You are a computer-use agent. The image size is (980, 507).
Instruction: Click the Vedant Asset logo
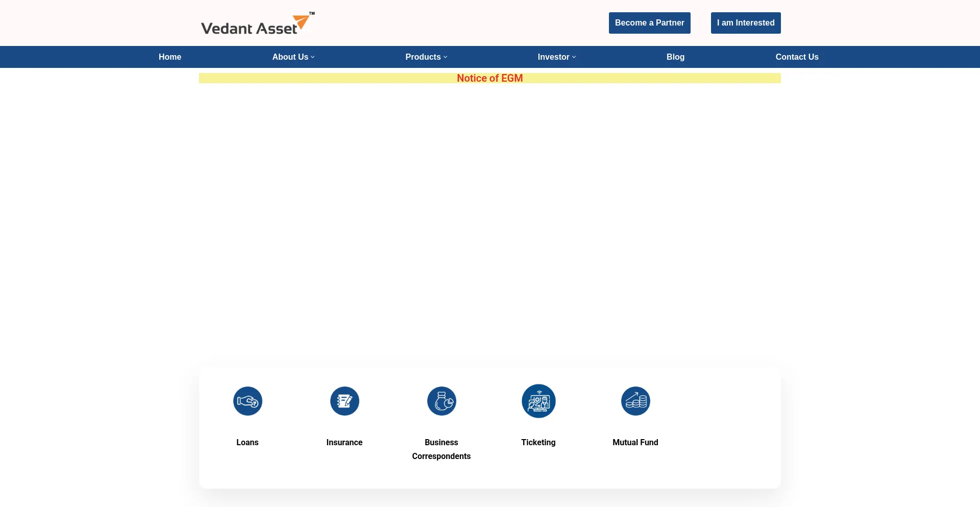pos(258,23)
